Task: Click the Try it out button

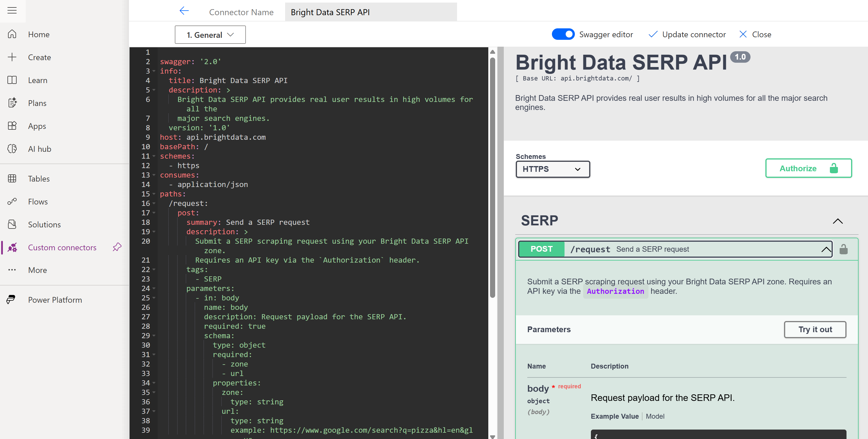Action: click(814, 329)
